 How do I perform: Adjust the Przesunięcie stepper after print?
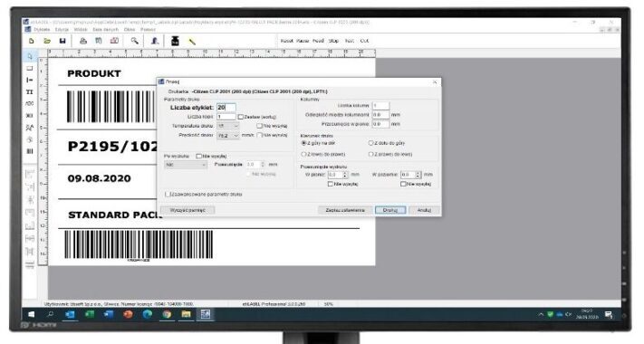(x=263, y=164)
